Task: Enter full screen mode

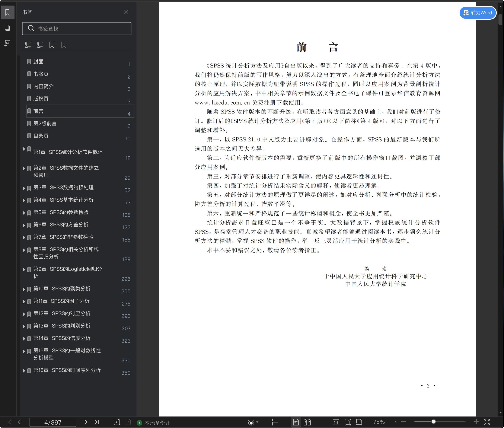Action: click(x=487, y=422)
